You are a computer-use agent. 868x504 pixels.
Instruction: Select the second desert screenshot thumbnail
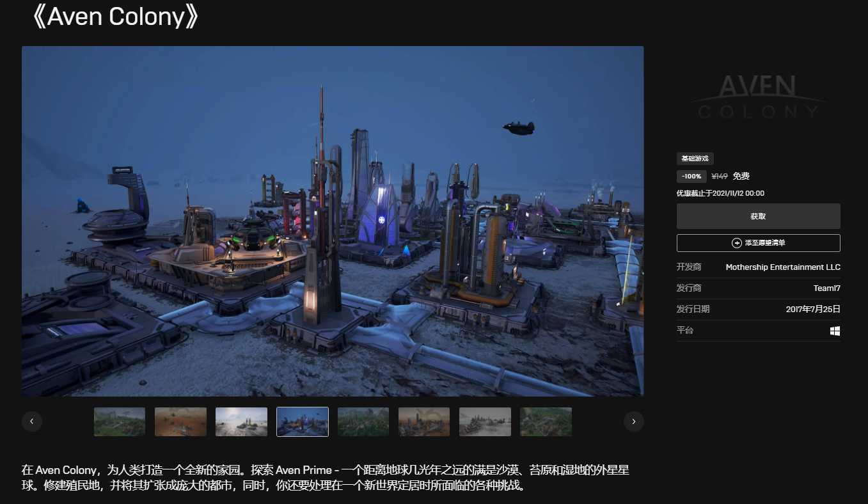click(180, 421)
